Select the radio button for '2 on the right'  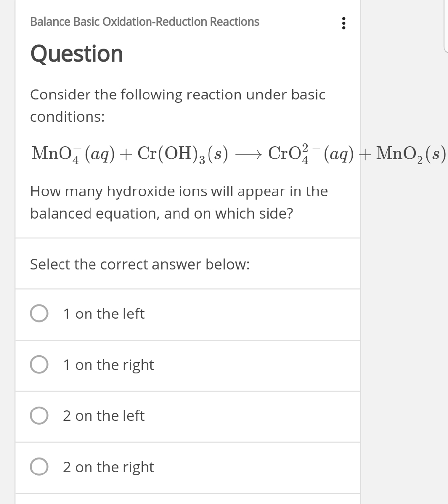40,467
